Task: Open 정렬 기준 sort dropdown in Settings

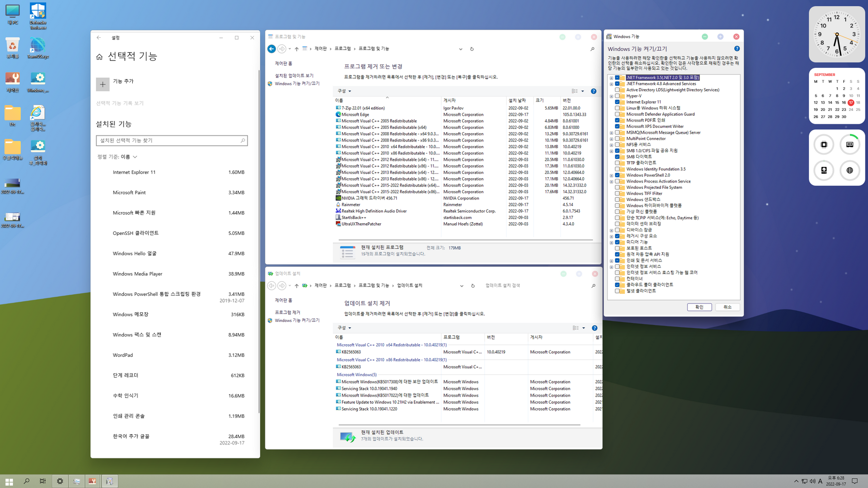Action: tap(117, 157)
